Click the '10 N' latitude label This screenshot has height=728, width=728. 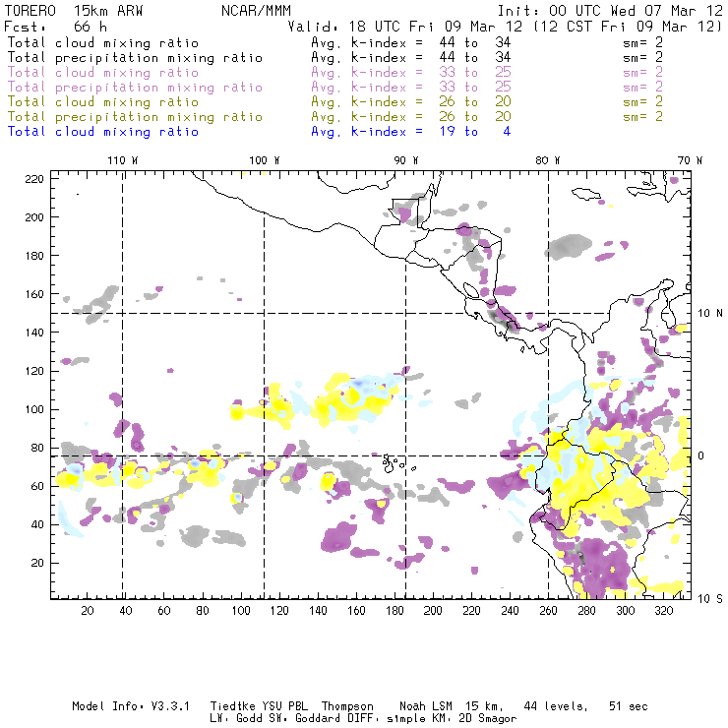(x=710, y=314)
